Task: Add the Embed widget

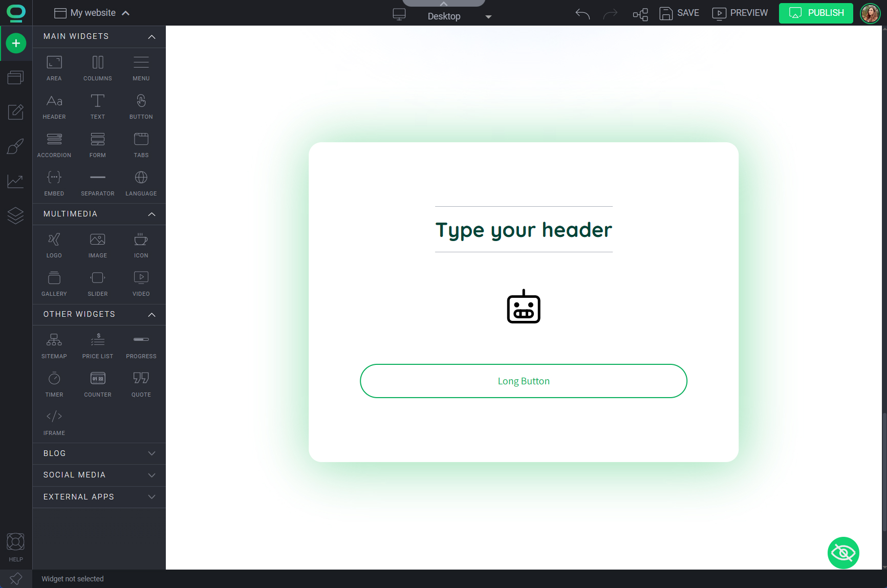Action: pos(54,183)
